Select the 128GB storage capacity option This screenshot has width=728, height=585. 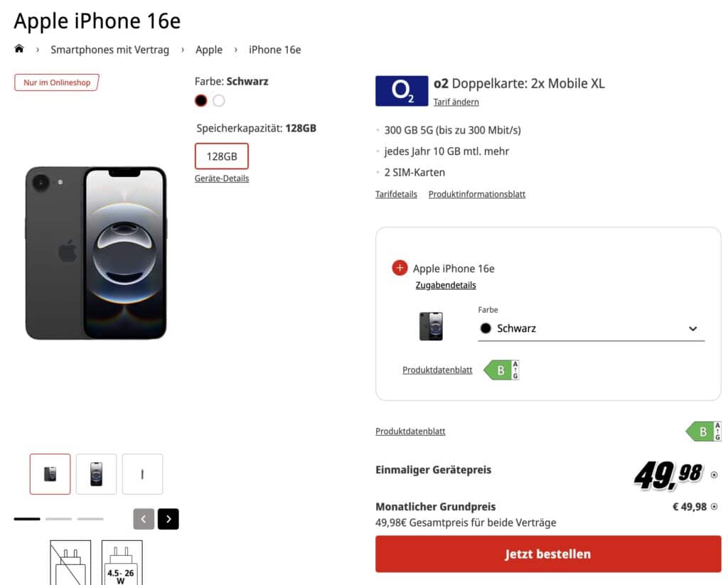(222, 156)
